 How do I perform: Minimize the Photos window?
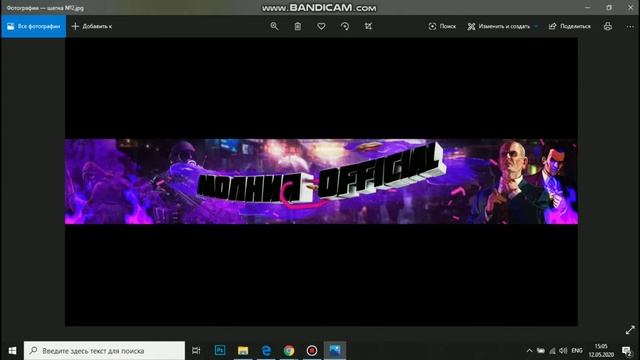coord(588,7)
